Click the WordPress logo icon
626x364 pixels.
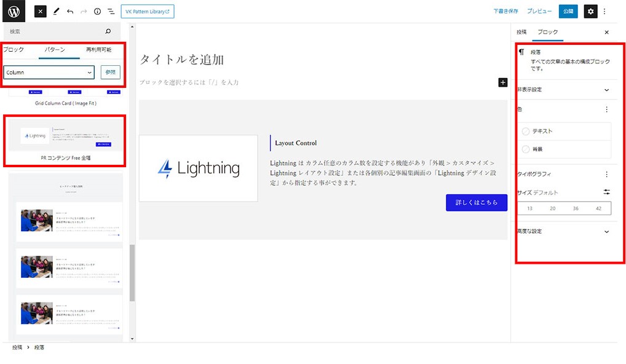[x=14, y=11]
